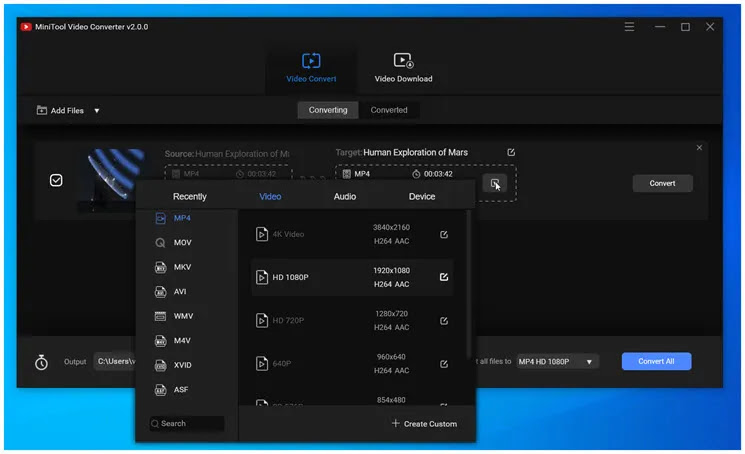The width and height of the screenshot is (745, 454).
Task: Click the Convert button
Action: 662,183
